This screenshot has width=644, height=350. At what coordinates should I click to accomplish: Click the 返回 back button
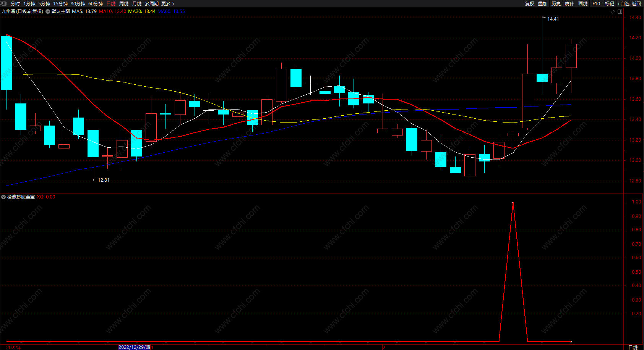tap(636, 3)
